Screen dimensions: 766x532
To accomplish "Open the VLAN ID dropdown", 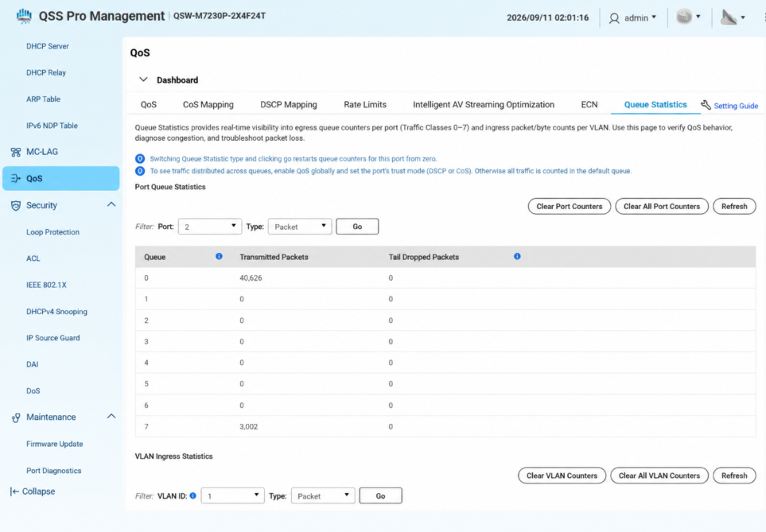I will (232, 495).
